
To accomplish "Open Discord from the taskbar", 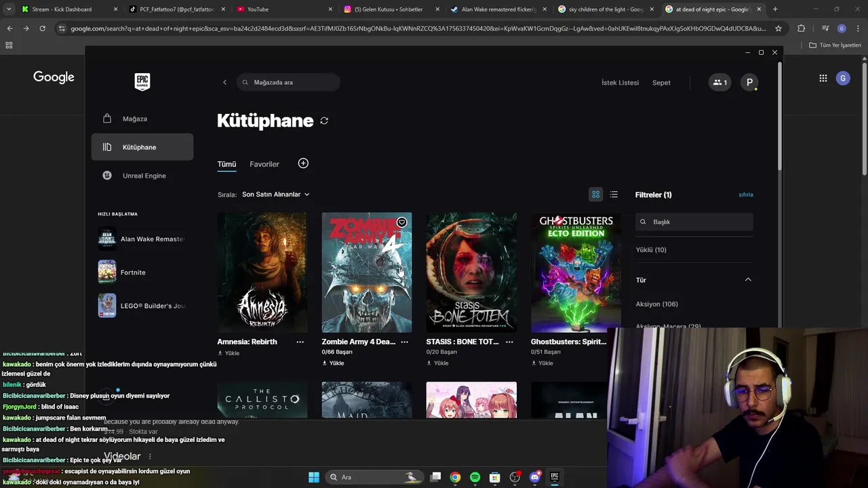I will click(x=534, y=477).
